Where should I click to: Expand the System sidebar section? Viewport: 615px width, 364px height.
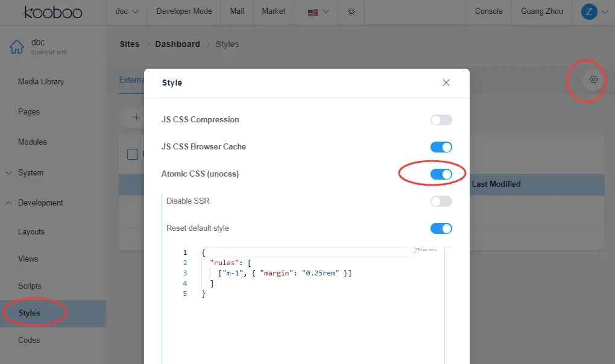30,173
